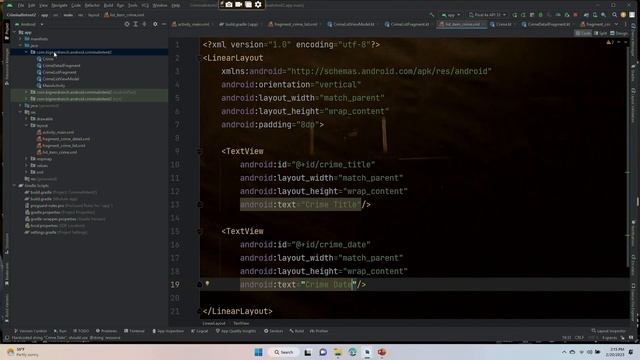Click the debug bug icon in toolbar
The image size is (640, 360).
point(541,15)
